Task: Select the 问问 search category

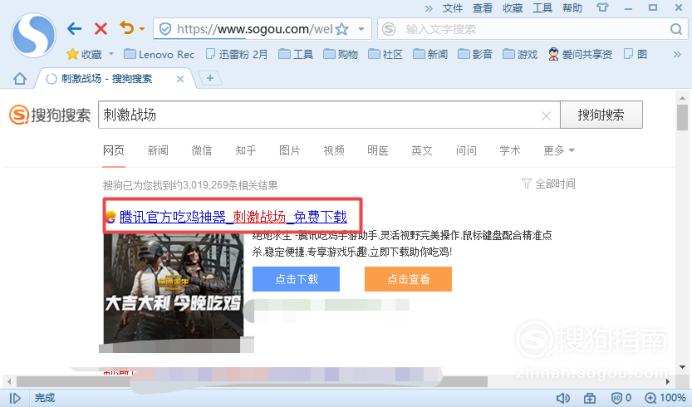Action: [466, 151]
